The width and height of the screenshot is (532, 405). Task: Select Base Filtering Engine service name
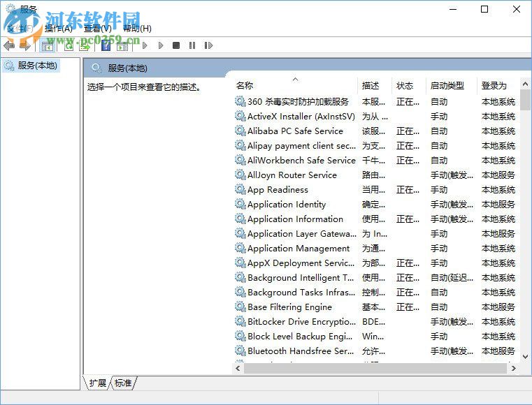(289, 307)
